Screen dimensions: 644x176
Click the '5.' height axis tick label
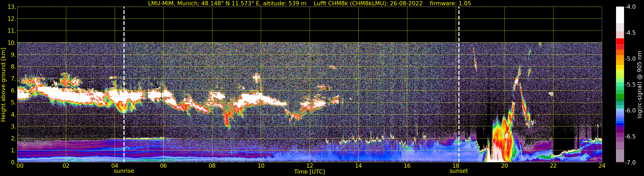point(13,103)
